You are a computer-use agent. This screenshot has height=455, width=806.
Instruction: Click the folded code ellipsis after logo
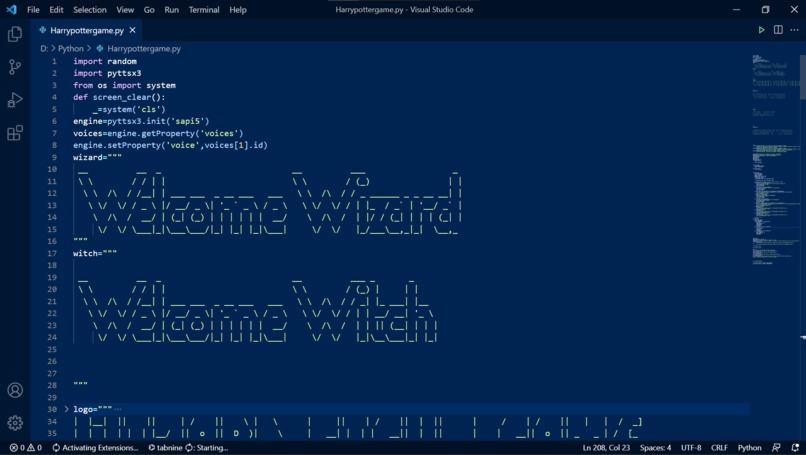tap(118, 409)
